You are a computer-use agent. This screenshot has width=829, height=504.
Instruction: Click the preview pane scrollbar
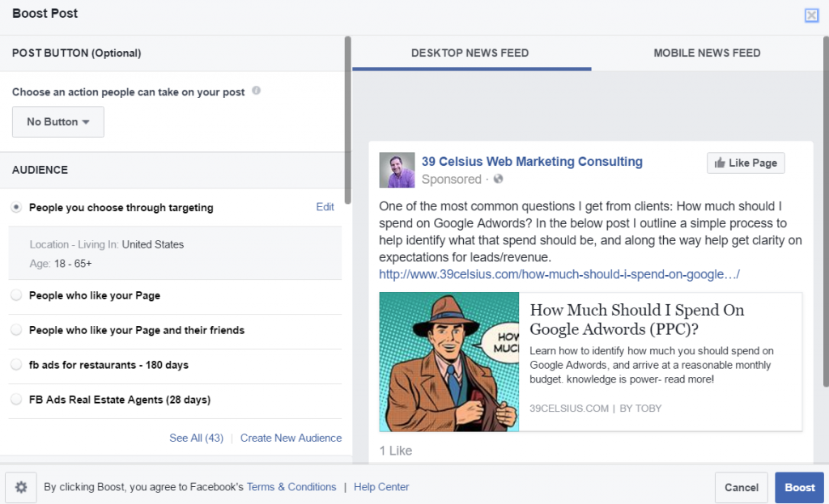point(826,211)
